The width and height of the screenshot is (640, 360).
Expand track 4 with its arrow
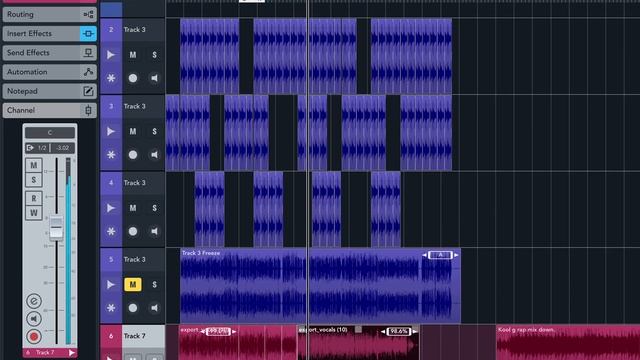pyautogui.click(x=111, y=208)
